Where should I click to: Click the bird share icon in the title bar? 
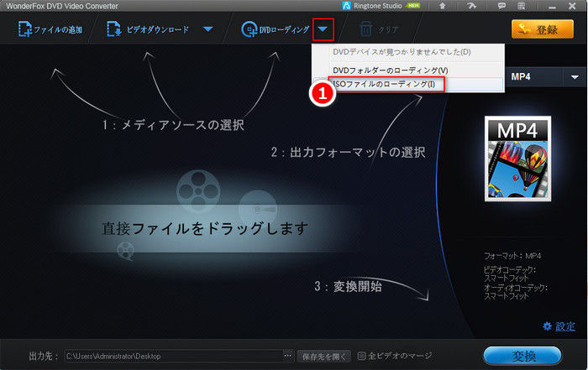(472, 6)
